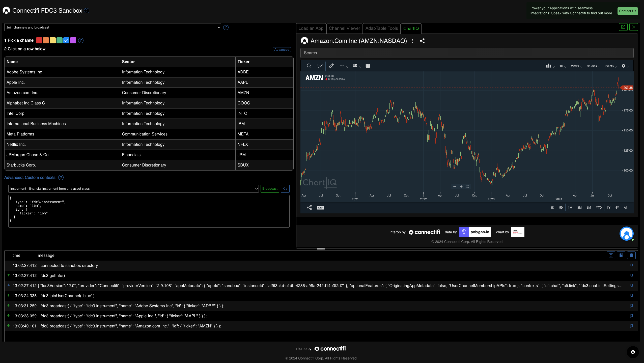Toggle the code view button next to Broadcast
644x363 pixels.
point(285,189)
